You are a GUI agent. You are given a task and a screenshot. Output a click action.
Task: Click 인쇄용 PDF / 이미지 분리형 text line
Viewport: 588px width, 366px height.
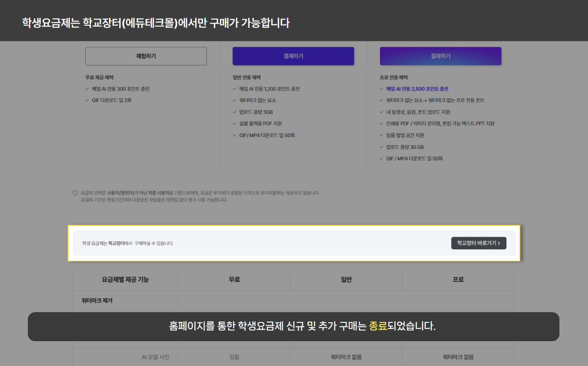(440, 124)
